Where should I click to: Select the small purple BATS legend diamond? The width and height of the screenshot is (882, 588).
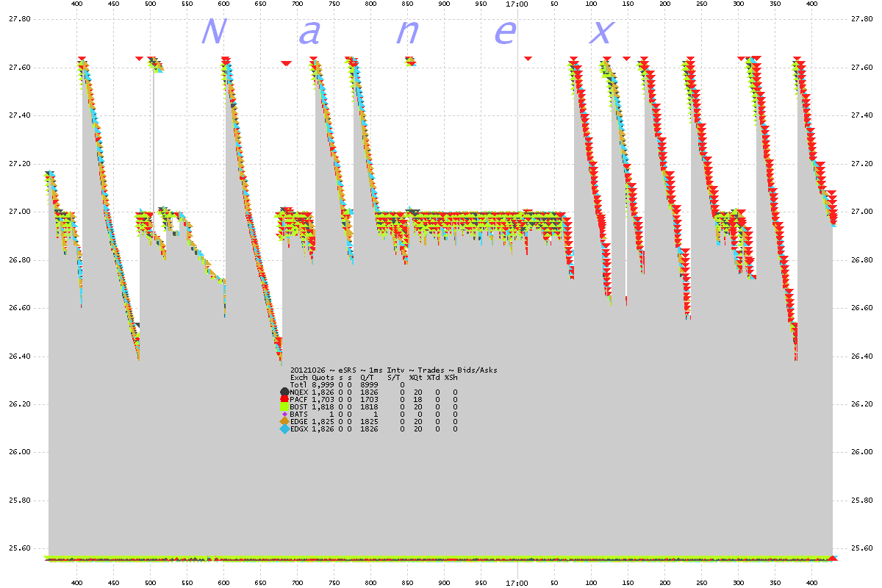[284, 415]
